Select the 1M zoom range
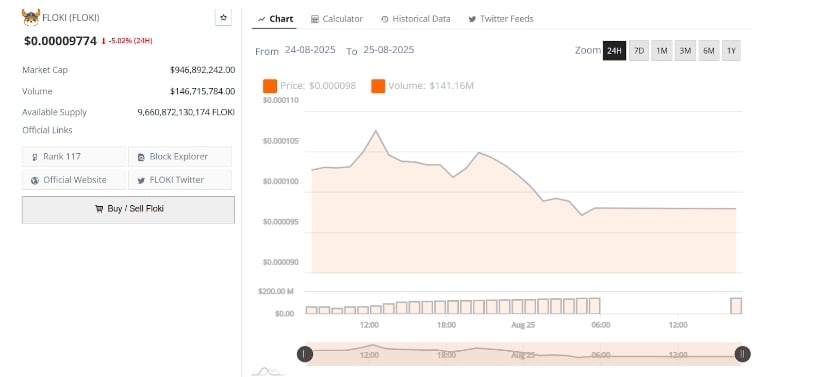The width and height of the screenshot is (825, 377). tap(662, 50)
